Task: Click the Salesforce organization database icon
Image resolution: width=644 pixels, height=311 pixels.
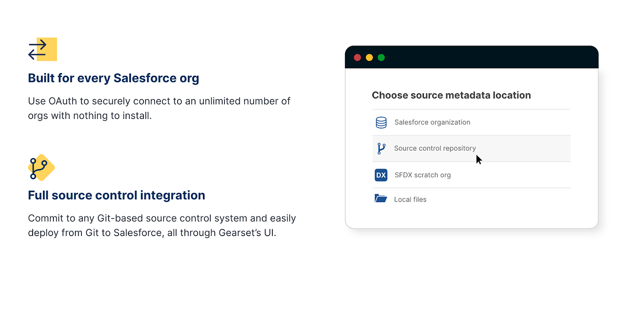Action: click(x=381, y=123)
